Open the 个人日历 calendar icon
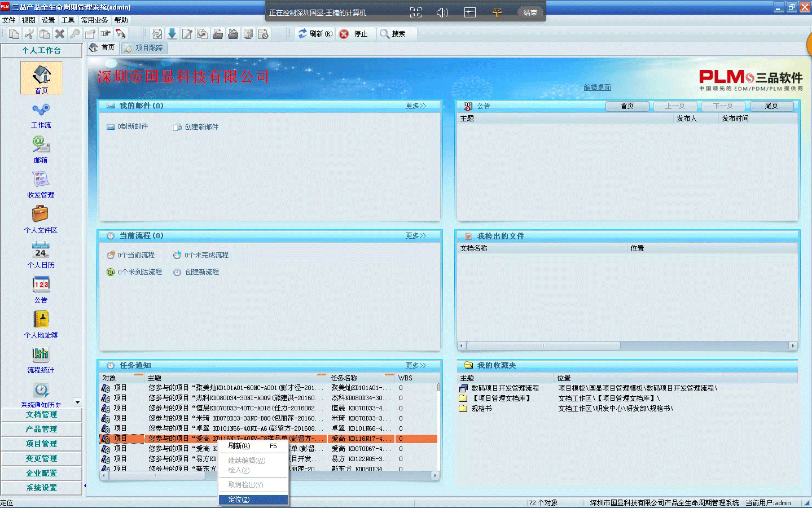 coord(41,251)
